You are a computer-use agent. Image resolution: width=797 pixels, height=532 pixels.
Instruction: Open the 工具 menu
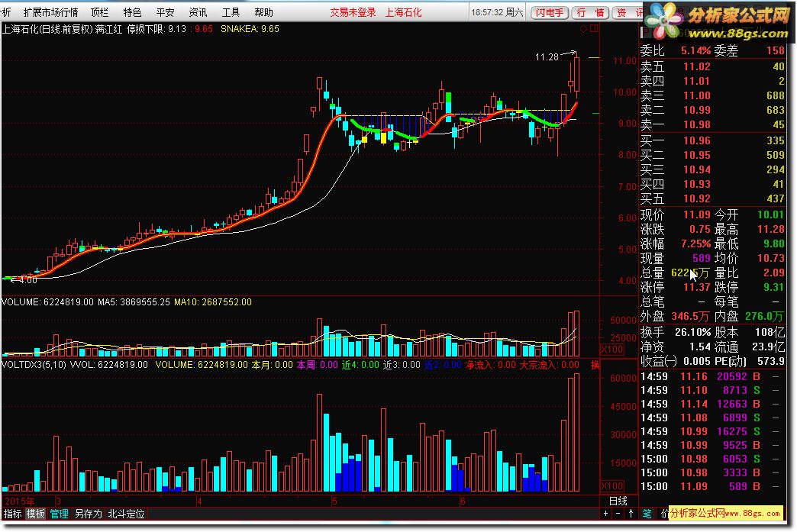[231, 12]
